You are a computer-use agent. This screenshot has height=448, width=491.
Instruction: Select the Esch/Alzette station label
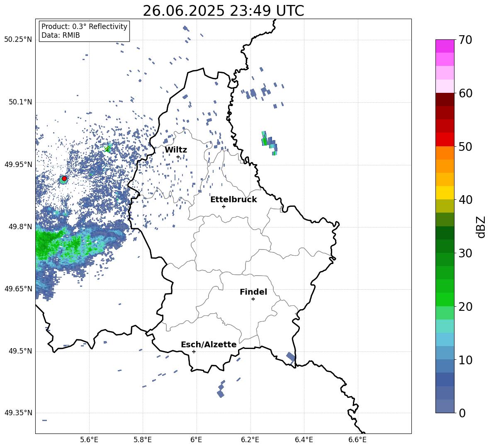point(209,345)
